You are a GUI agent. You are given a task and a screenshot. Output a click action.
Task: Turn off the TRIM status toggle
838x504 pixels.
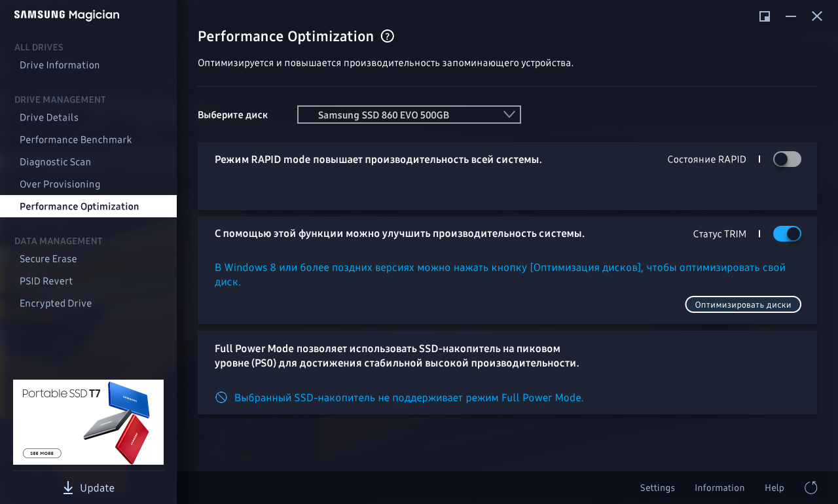tap(787, 234)
